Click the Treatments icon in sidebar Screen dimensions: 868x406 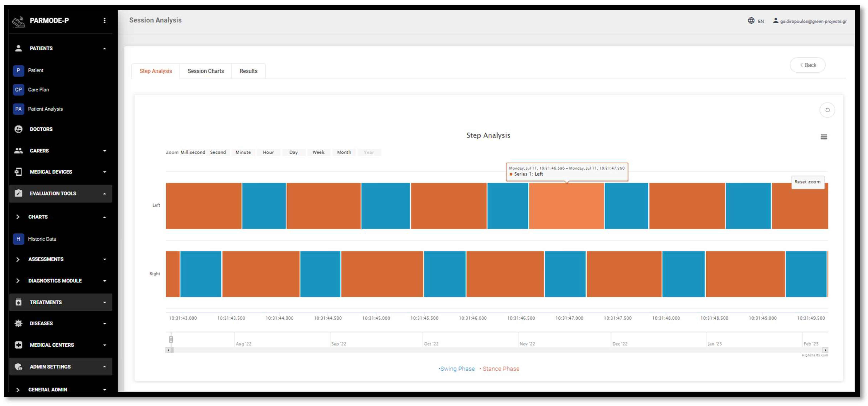tap(18, 302)
